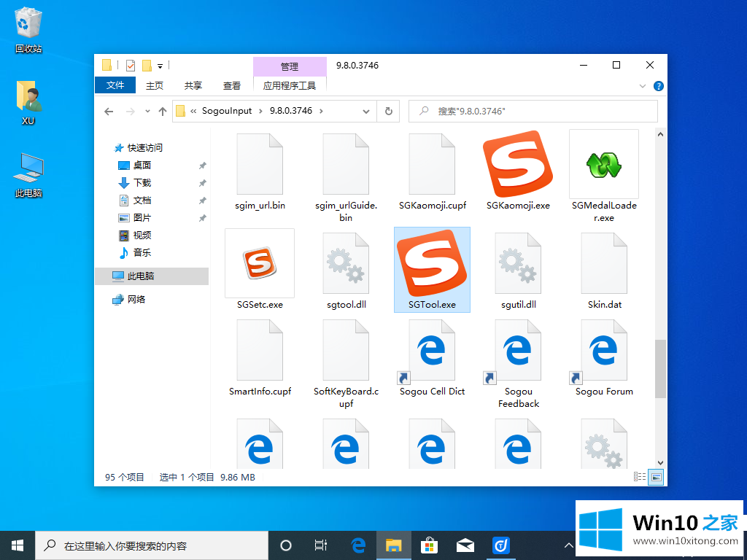Click the file list vertical scrollbar thumb
This screenshot has height=560, width=747.
tap(660, 368)
